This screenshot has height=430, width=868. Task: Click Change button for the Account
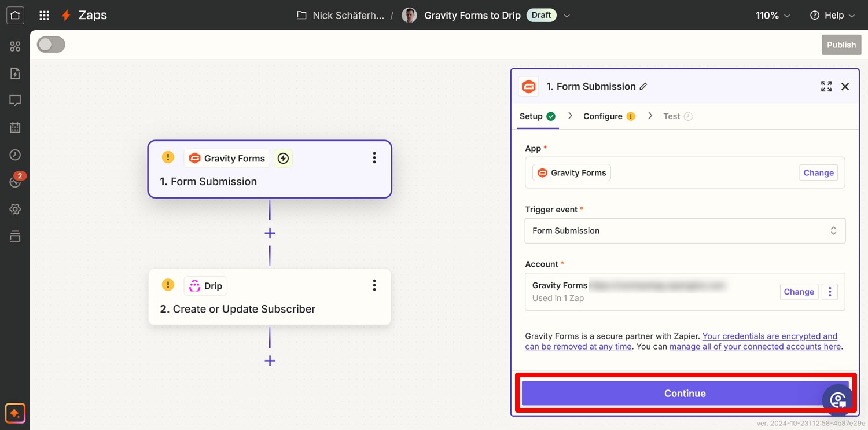pos(799,292)
